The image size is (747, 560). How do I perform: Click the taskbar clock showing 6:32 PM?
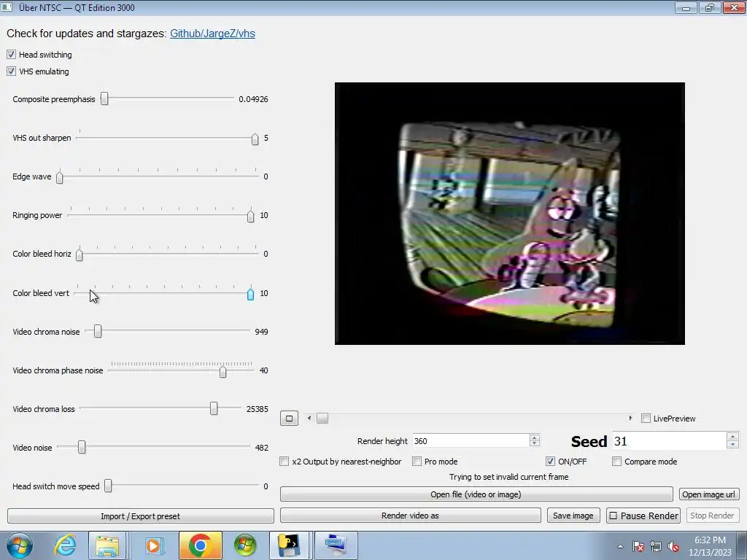click(710, 546)
